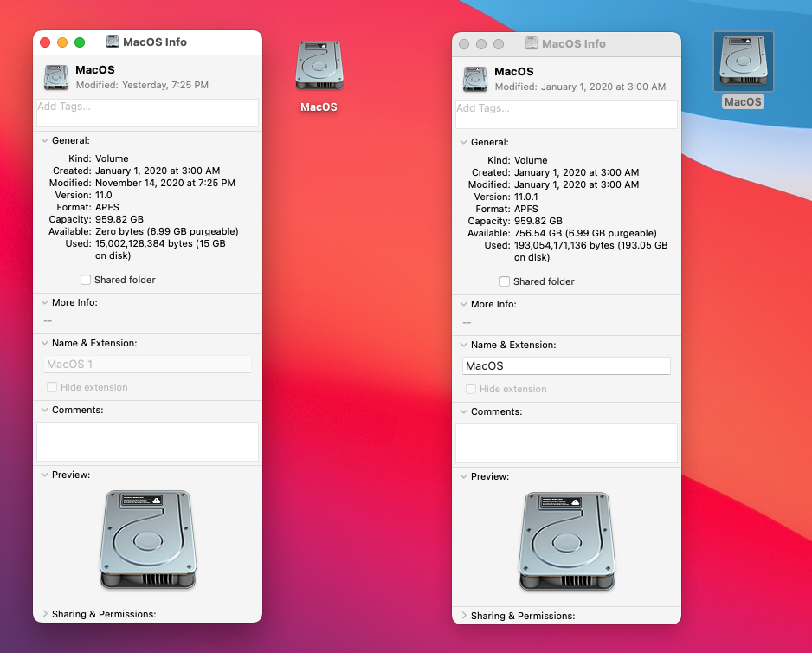Click Comments text box in left window

point(147,442)
